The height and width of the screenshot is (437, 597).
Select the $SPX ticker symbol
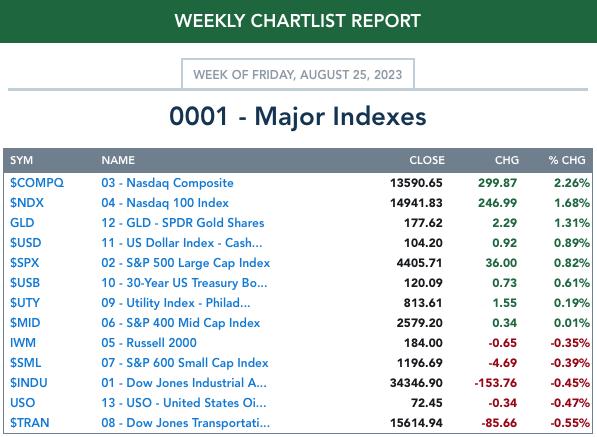click(x=24, y=263)
